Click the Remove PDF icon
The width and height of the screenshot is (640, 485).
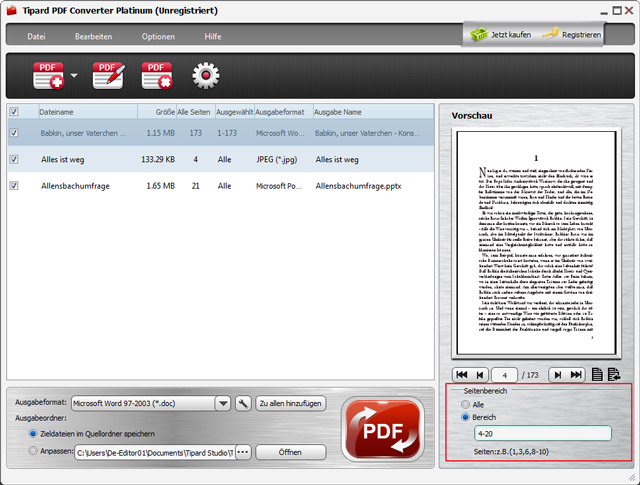click(x=157, y=76)
